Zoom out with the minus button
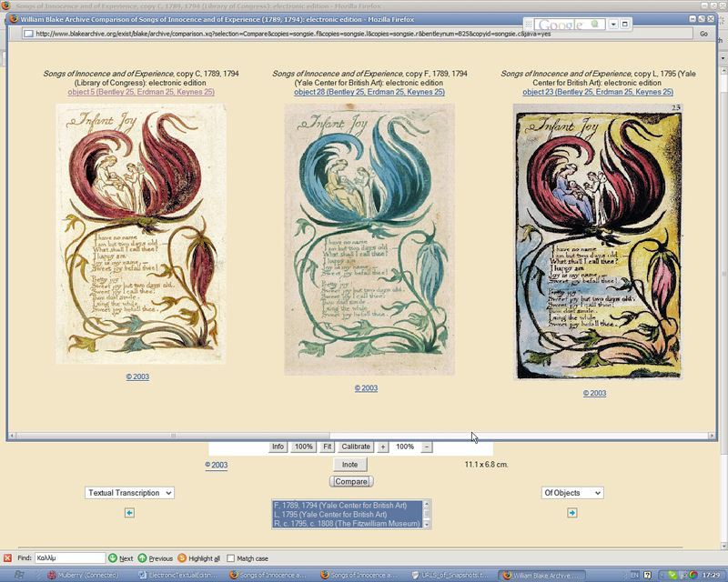 [427, 447]
